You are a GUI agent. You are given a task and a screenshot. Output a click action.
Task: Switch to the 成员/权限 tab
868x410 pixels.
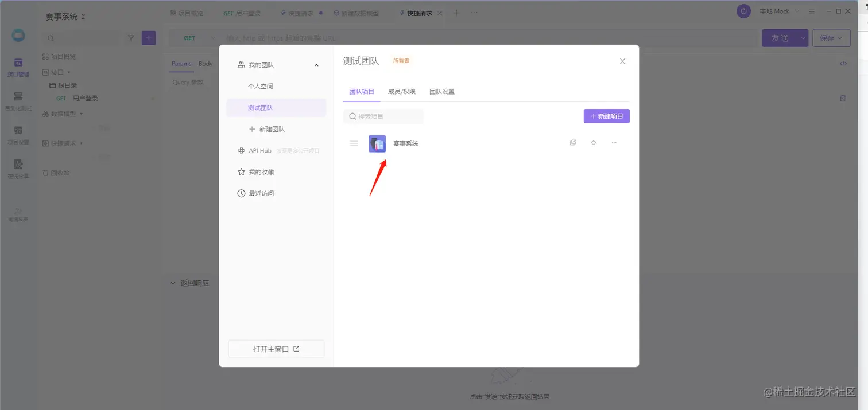[x=402, y=92]
